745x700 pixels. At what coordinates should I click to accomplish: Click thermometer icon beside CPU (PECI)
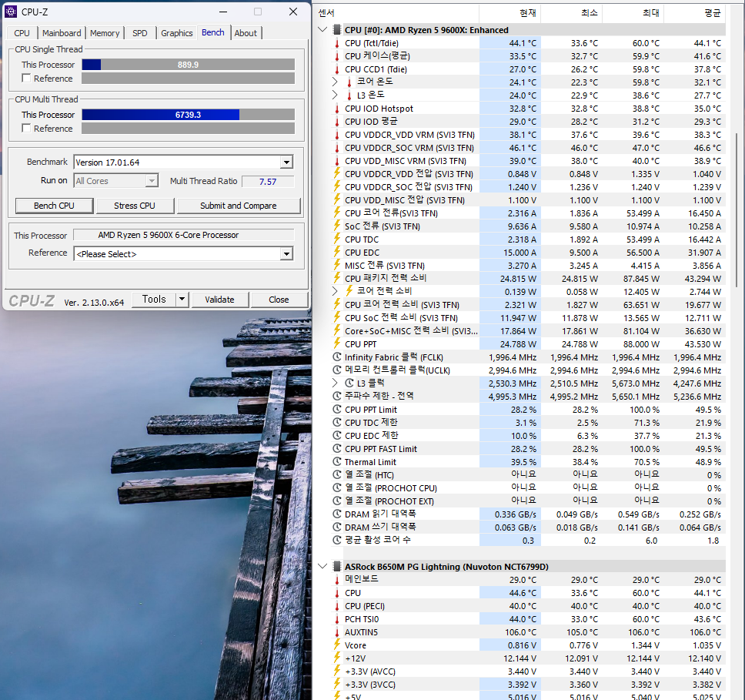(337, 606)
